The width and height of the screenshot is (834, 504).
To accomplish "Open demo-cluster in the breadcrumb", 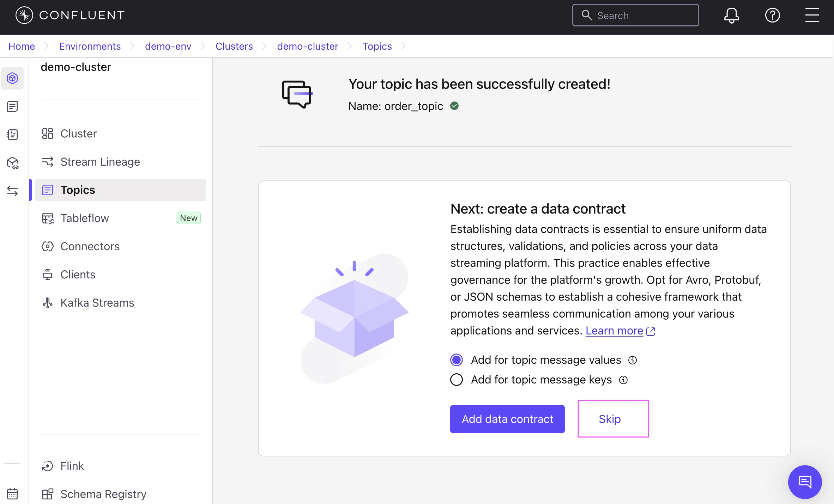I will (x=308, y=46).
